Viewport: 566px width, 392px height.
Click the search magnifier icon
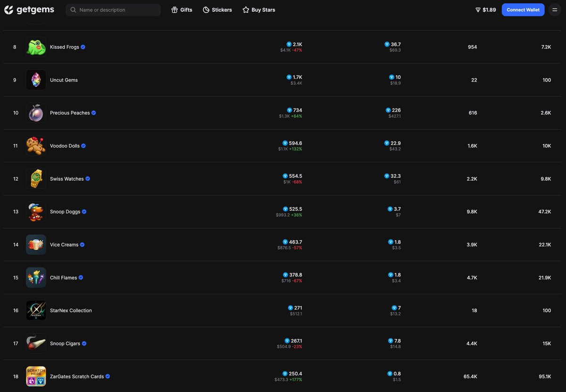73,10
